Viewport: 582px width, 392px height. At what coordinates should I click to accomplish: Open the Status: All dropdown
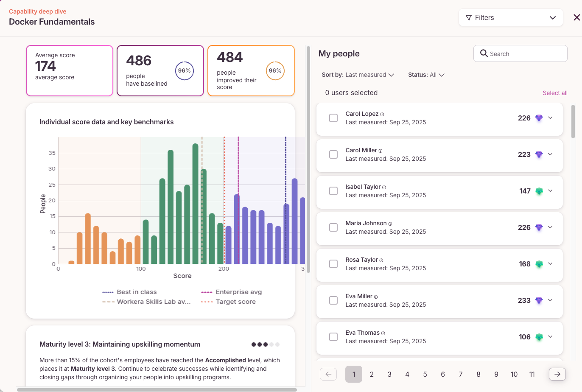(x=426, y=75)
